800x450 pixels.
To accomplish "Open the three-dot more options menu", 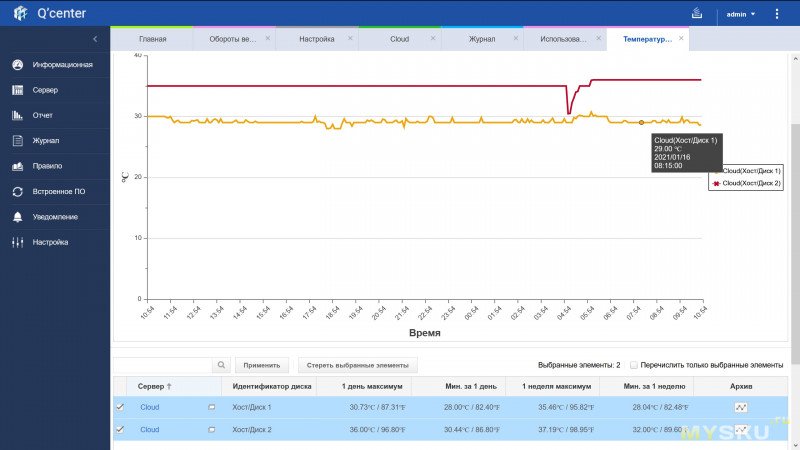I will pyautogui.click(x=778, y=15).
